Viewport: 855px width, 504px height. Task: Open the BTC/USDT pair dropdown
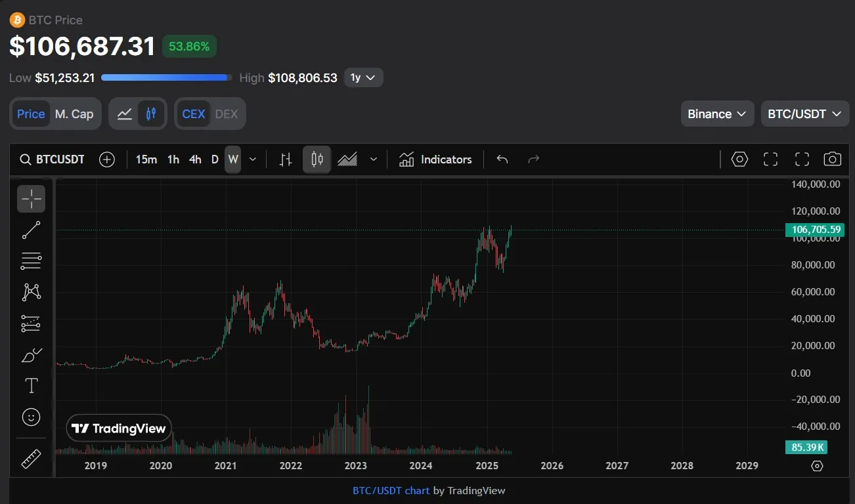coord(804,114)
